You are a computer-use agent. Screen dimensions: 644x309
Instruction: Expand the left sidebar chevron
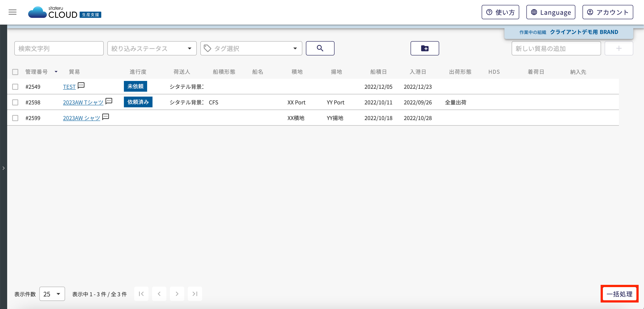pos(4,168)
